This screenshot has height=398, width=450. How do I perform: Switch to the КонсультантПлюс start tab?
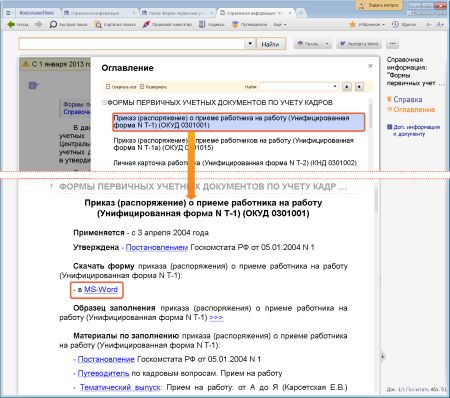coord(37,13)
